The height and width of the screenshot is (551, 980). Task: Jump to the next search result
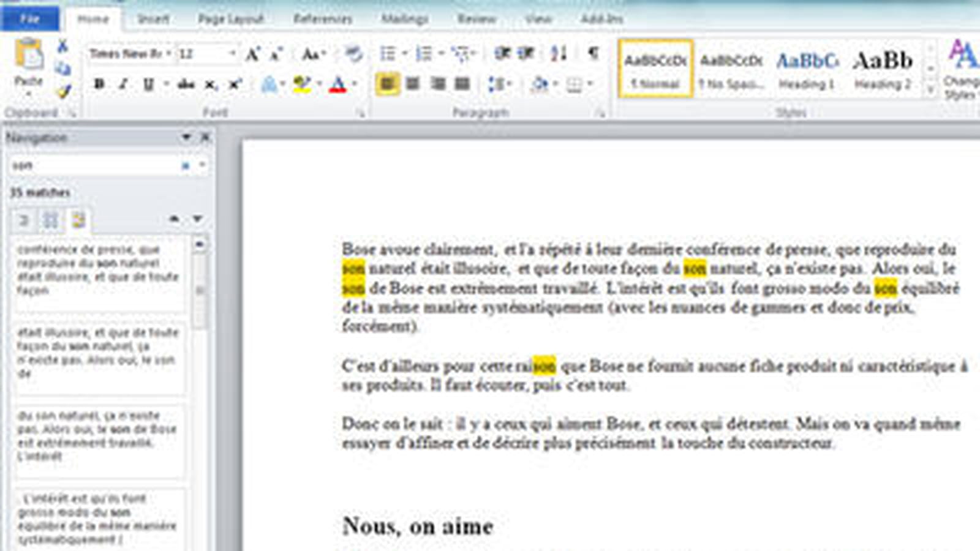tap(197, 219)
